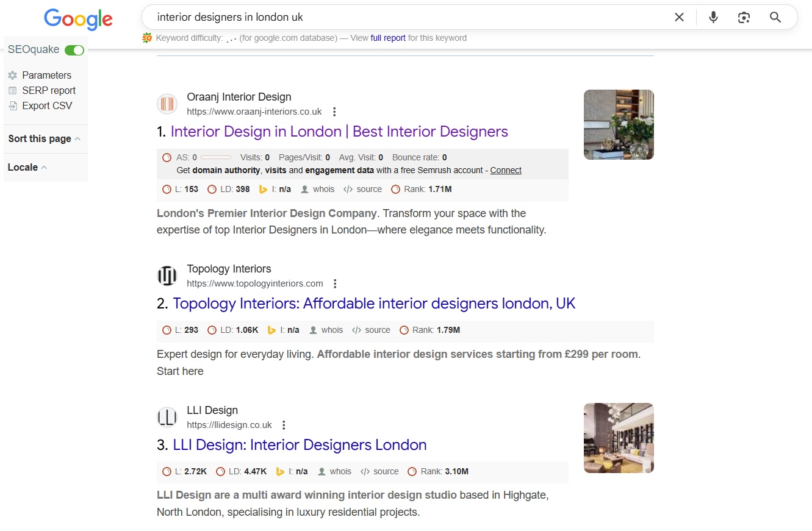Toggle the SEOquake switch off

click(74, 50)
